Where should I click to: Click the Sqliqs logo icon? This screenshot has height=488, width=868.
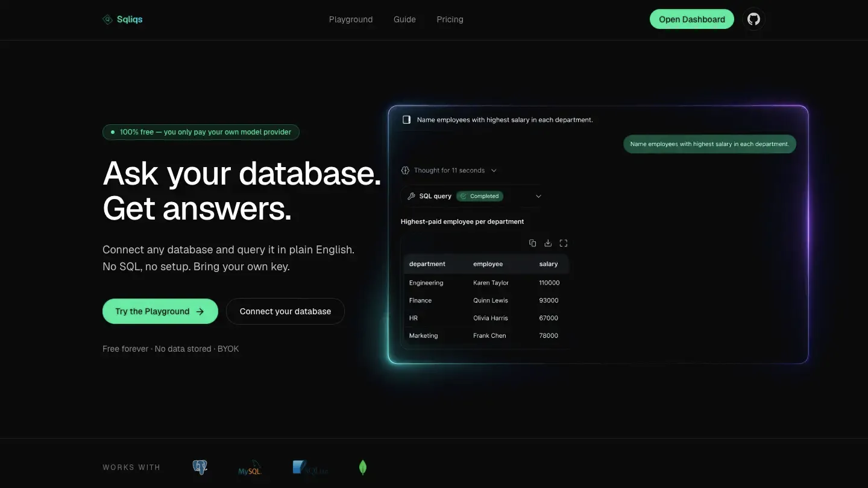pyautogui.click(x=107, y=19)
